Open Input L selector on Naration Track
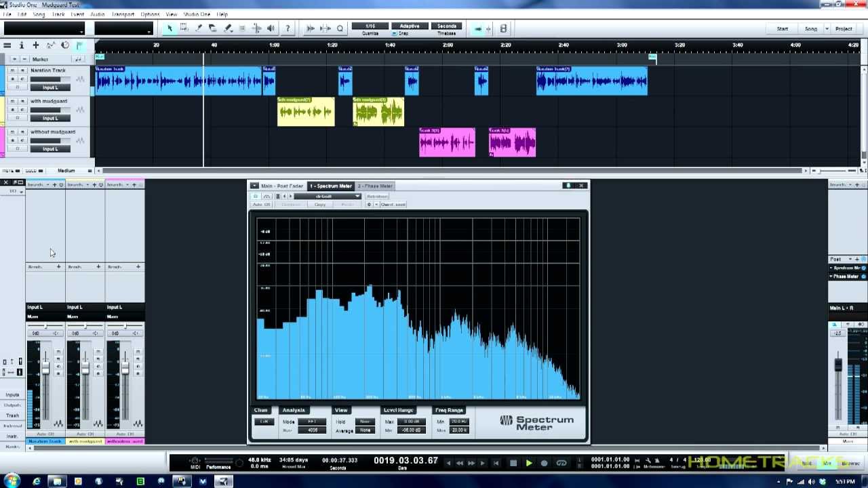 [x=50, y=87]
